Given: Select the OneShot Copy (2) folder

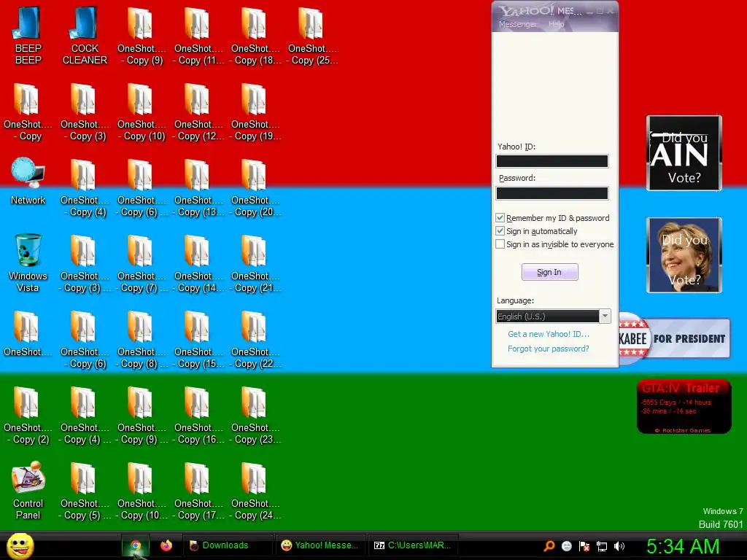Looking at the screenshot, I should coord(28,415).
